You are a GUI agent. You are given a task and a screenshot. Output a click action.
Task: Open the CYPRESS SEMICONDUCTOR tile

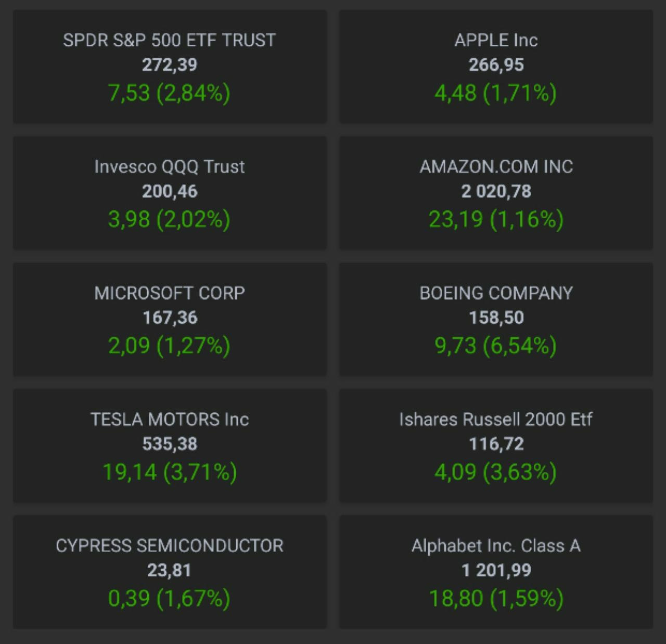click(170, 572)
